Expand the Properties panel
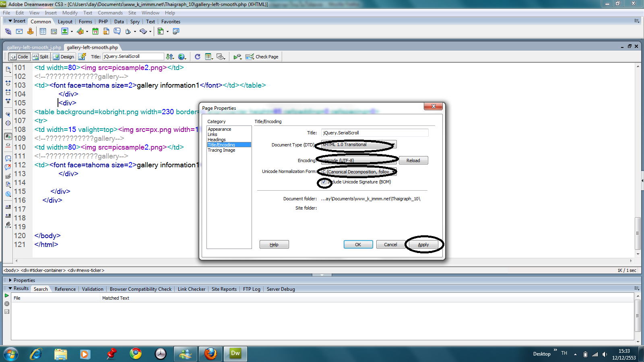The width and height of the screenshot is (644, 362). (x=10, y=280)
